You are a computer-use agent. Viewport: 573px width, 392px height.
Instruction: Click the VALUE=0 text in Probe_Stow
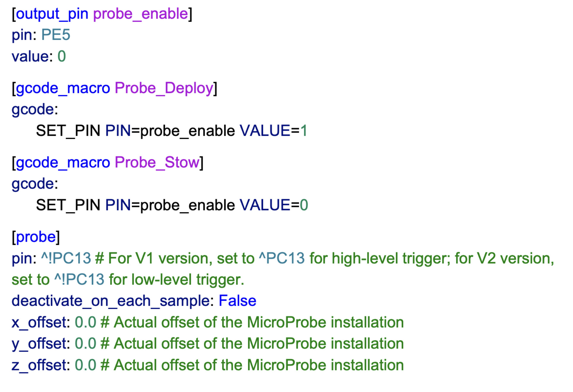point(274,205)
